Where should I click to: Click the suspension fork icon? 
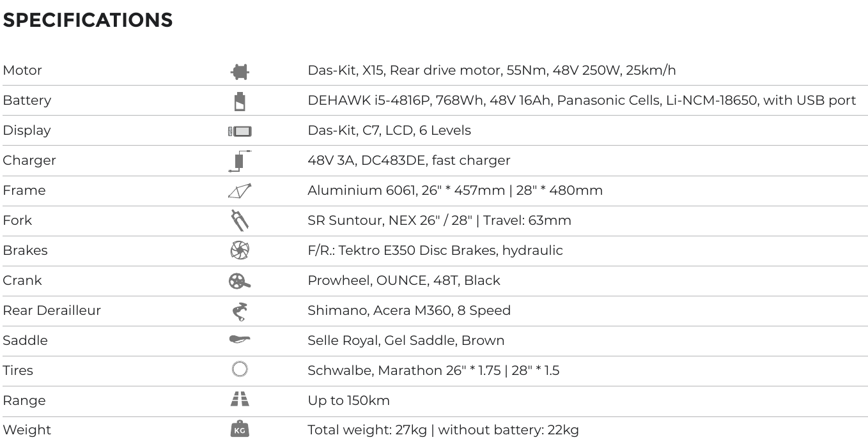240,220
